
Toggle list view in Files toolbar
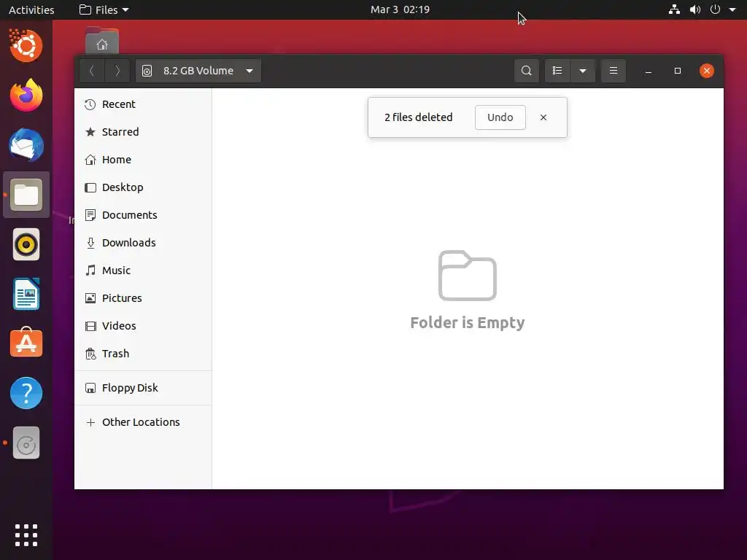(x=557, y=71)
